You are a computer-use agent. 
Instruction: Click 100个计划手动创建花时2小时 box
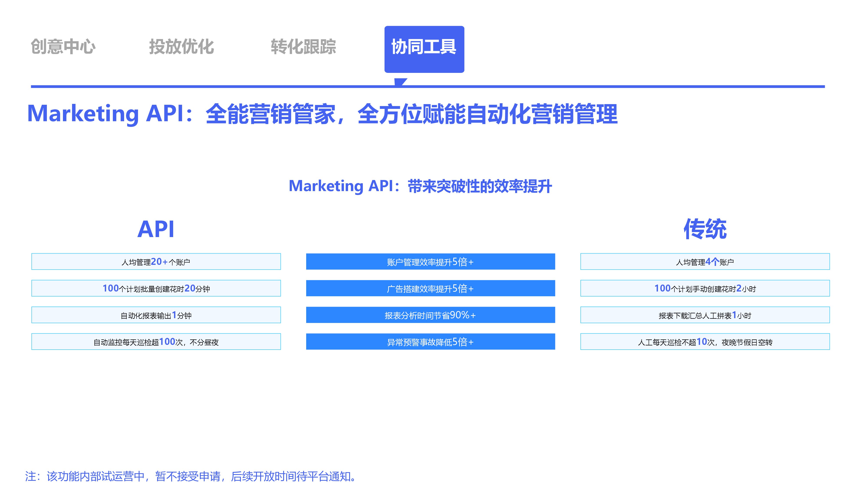[705, 288]
